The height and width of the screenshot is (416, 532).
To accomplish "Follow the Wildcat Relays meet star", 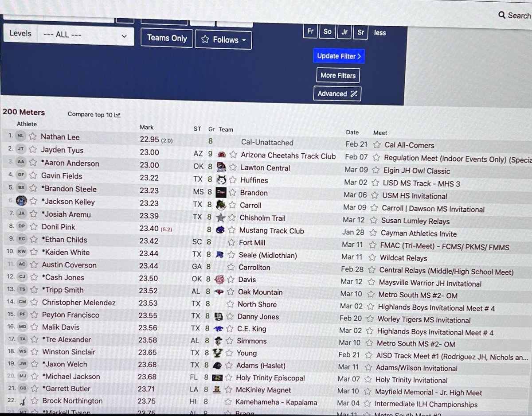I will coord(372,257).
